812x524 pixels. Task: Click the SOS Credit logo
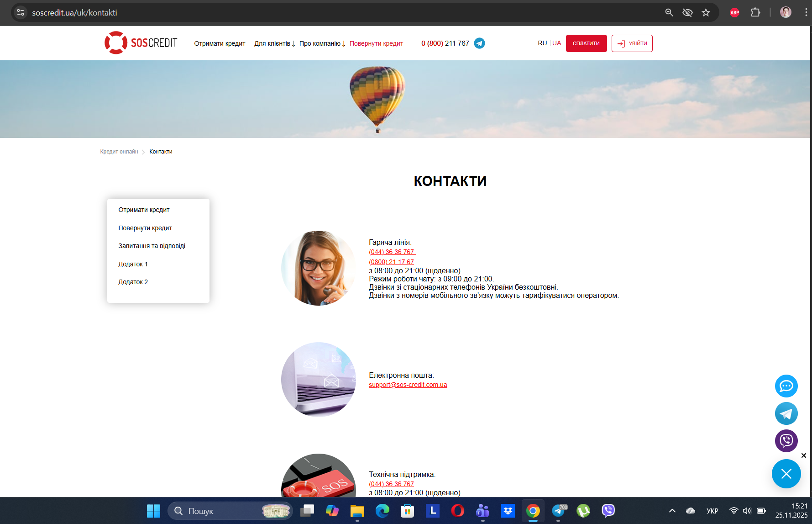click(x=141, y=43)
